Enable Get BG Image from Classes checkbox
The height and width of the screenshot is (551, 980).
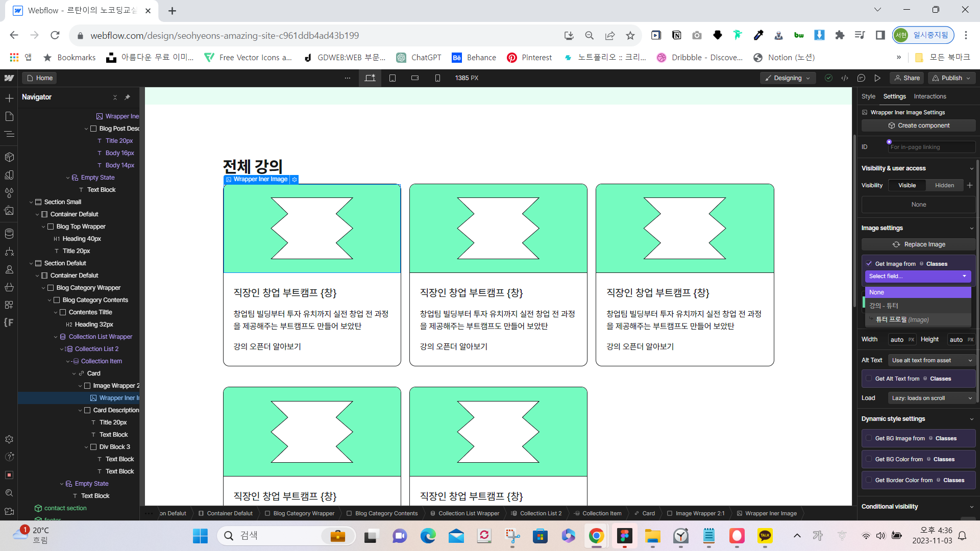(x=869, y=438)
